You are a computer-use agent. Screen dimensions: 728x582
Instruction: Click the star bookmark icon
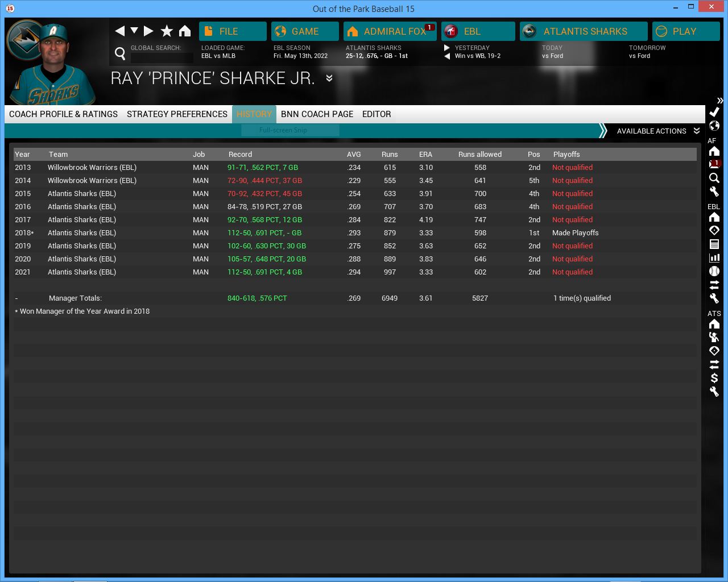tap(167, 31)
